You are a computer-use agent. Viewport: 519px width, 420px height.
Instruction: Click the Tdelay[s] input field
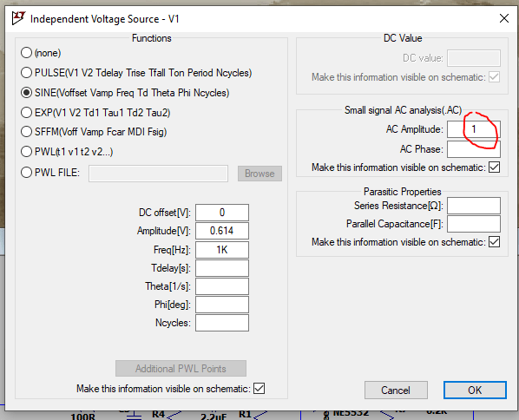point(222,268)
